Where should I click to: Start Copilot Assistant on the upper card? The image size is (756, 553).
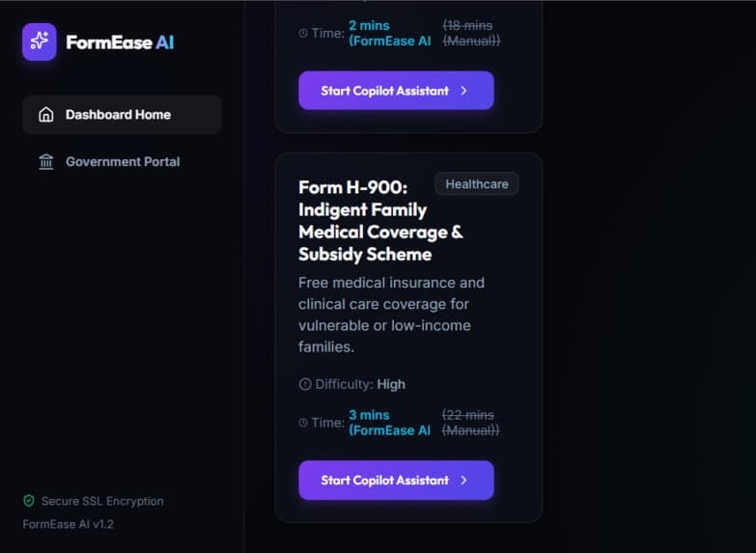pos(396,91)
